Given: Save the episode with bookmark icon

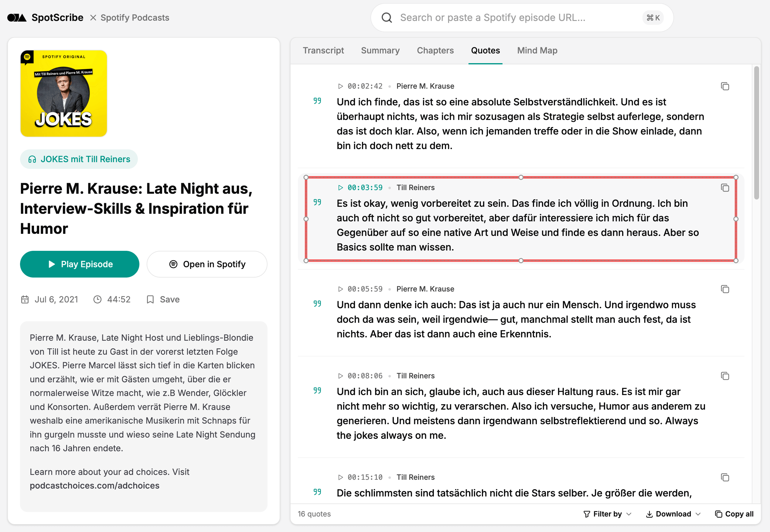Looking at the screenshot, I should coord(163,299).
